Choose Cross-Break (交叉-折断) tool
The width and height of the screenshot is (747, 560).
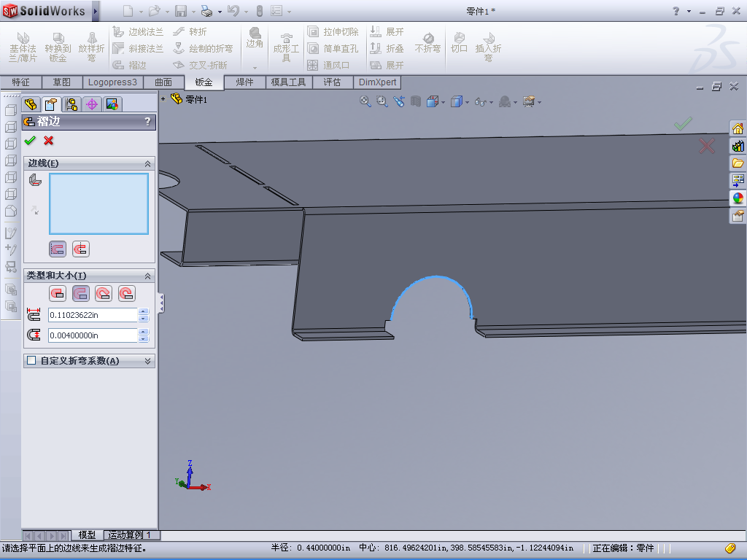click(x=200, y=65)
